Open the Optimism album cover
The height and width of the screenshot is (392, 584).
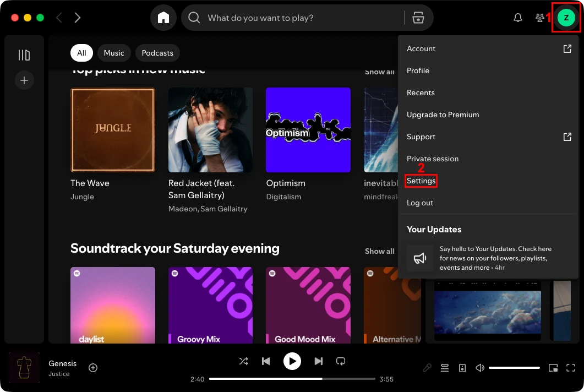click(x=308, y=130)
